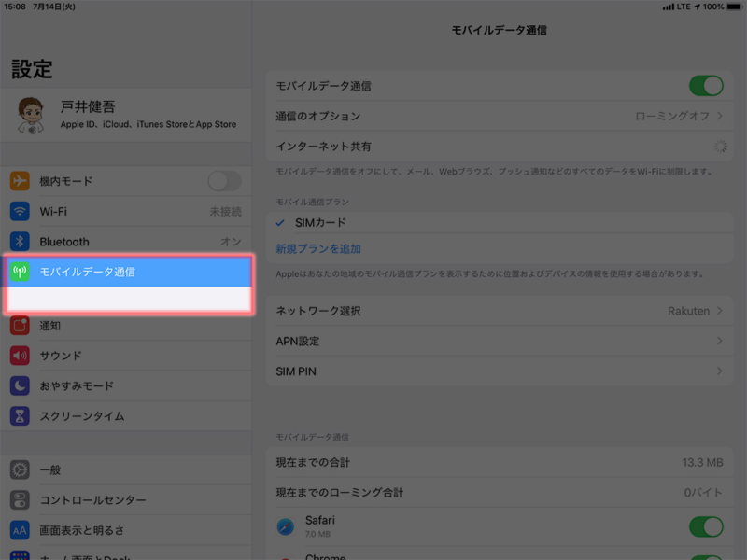The image size is (747, 560).
Task: Tap the profile avatar of 戸井健吾
Action: coord(31,115)
